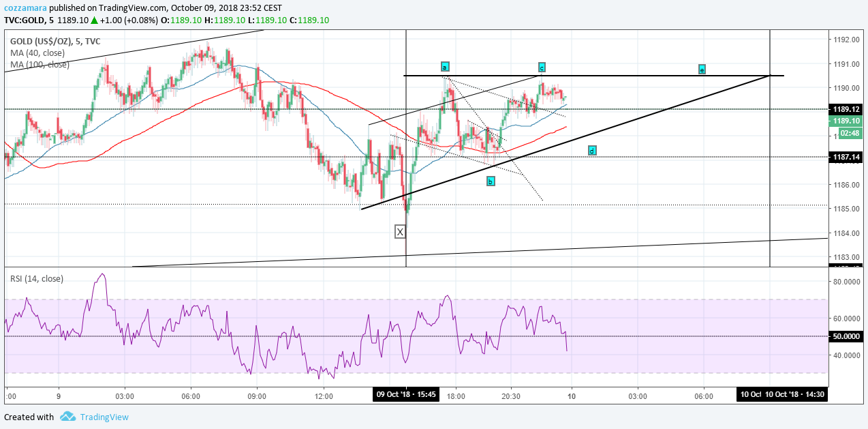Select the wave label 'a' marker

pos(444,67)
